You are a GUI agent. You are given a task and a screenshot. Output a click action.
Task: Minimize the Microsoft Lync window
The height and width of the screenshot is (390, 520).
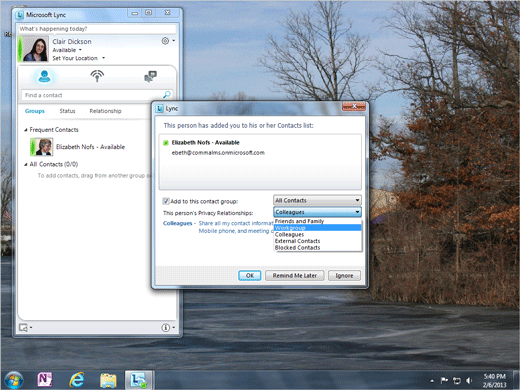(135, 13)
